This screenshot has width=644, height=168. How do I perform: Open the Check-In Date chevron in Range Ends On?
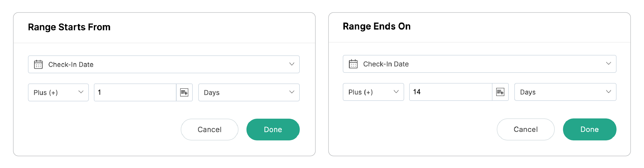608,64
